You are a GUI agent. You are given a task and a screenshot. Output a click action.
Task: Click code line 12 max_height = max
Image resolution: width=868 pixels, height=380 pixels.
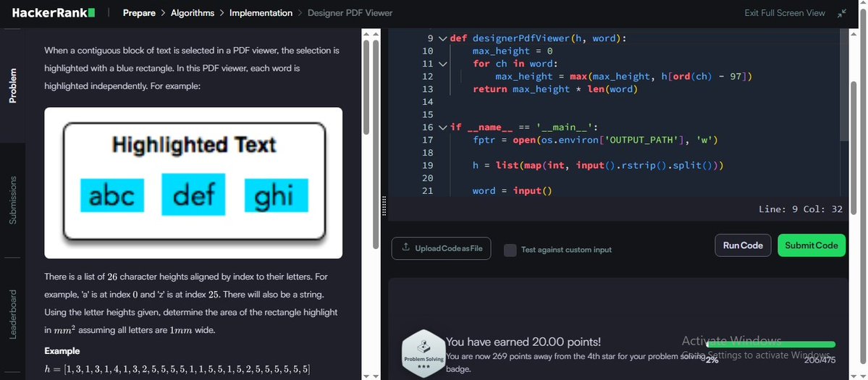point(623,76)
